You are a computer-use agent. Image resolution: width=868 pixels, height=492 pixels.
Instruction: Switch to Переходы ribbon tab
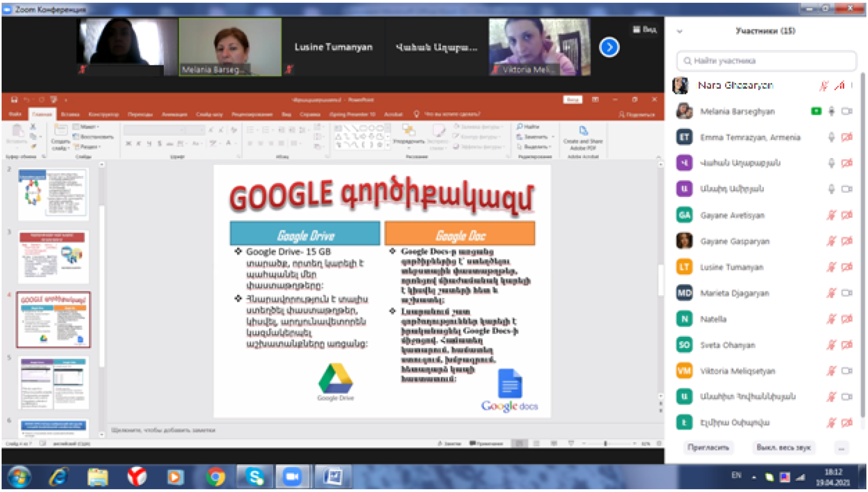pyautogui.click(x=140, y=115)
